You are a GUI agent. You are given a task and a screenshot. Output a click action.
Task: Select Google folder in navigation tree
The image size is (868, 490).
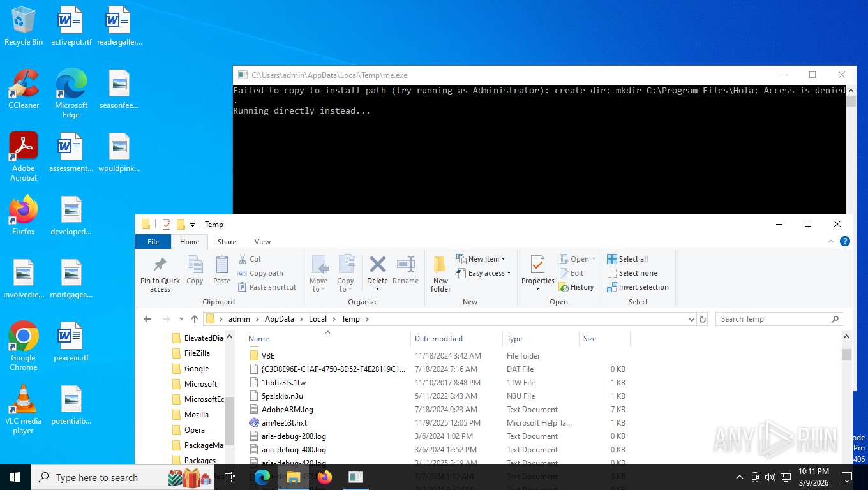197,369
